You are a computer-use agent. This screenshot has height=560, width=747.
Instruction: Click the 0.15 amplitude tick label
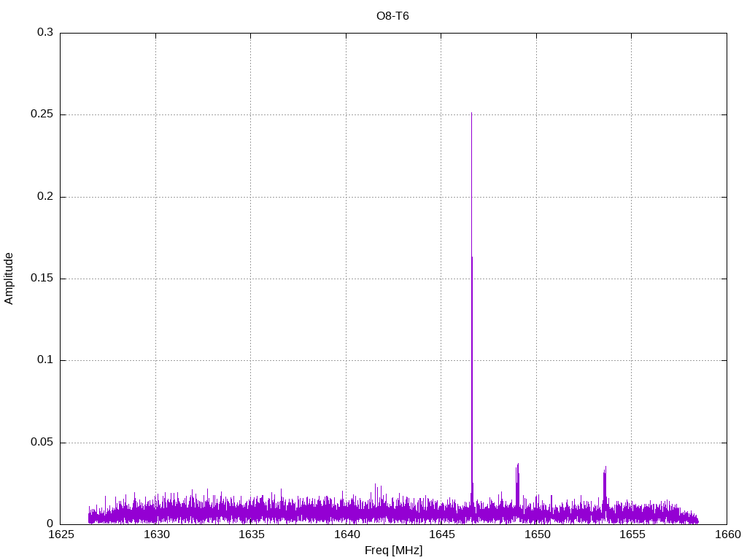pyautogui.click(x=42, y=278)
